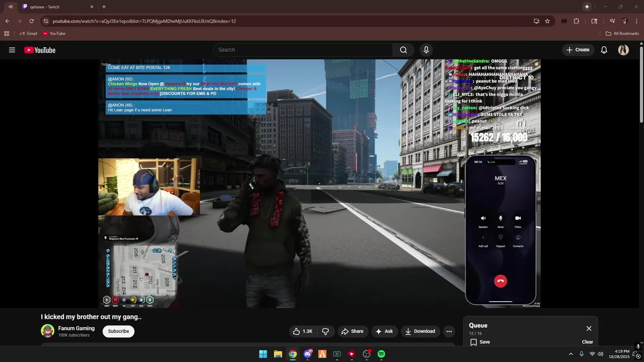Open Fanum Gaming channel avatar
This screenshot has width=644, height=362.
tap(48, 331)
